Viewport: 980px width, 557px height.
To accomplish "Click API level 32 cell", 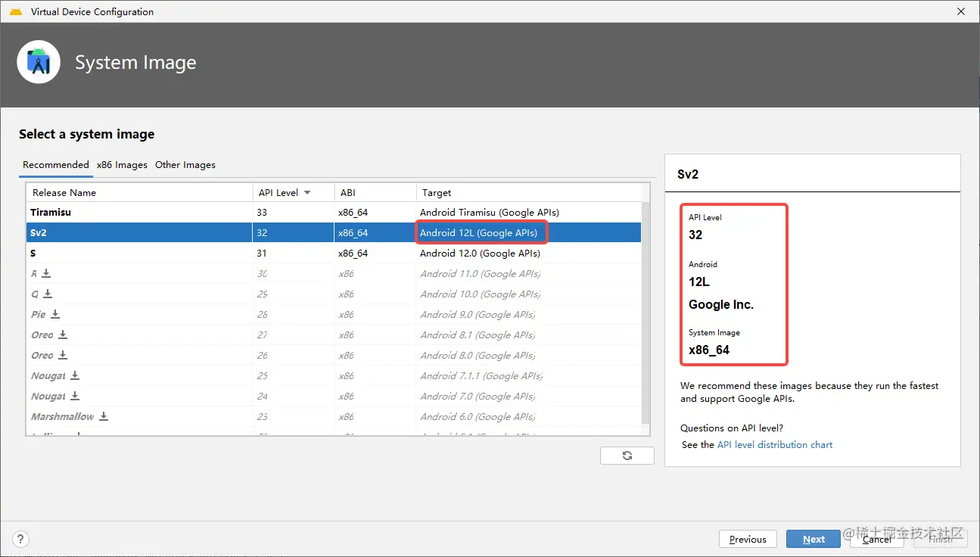I will 262,233.
